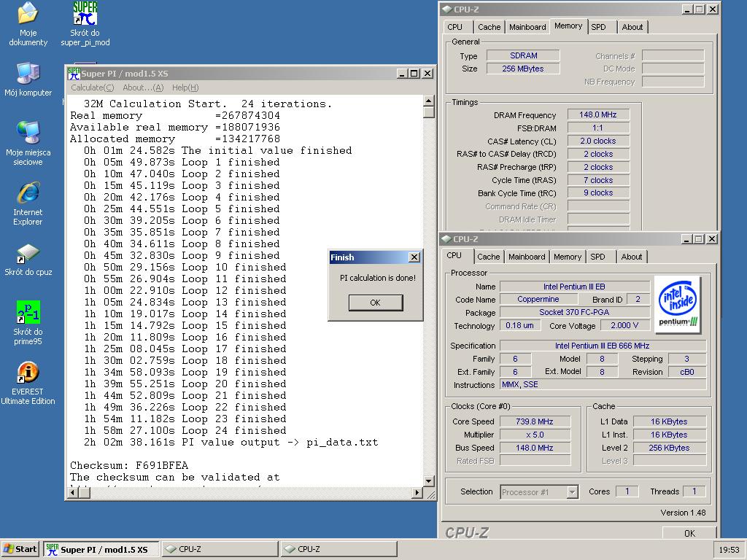Screen dimensions: 747x560
Task: Click the Super PI scroll down arrow
Action: point(429,481)
